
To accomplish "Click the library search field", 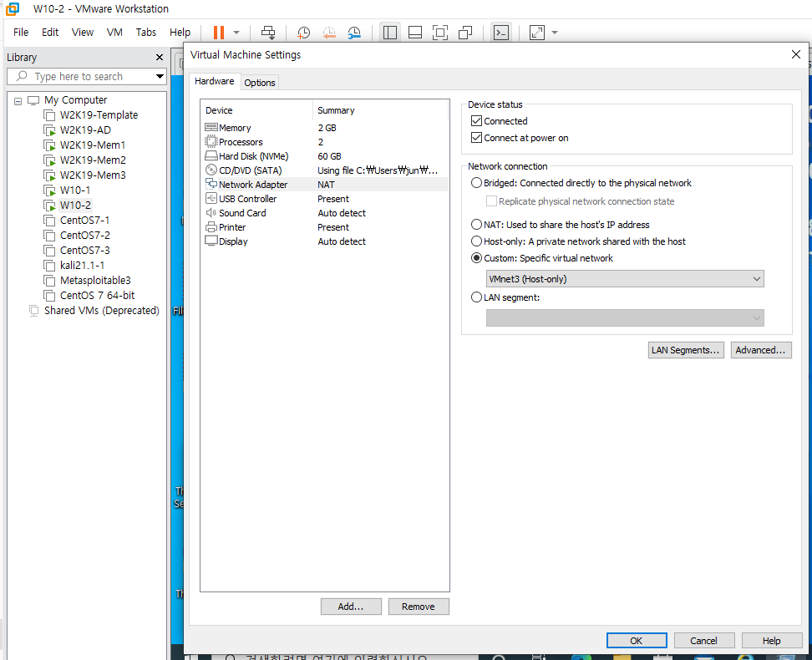I will click(x=85, y=76).
